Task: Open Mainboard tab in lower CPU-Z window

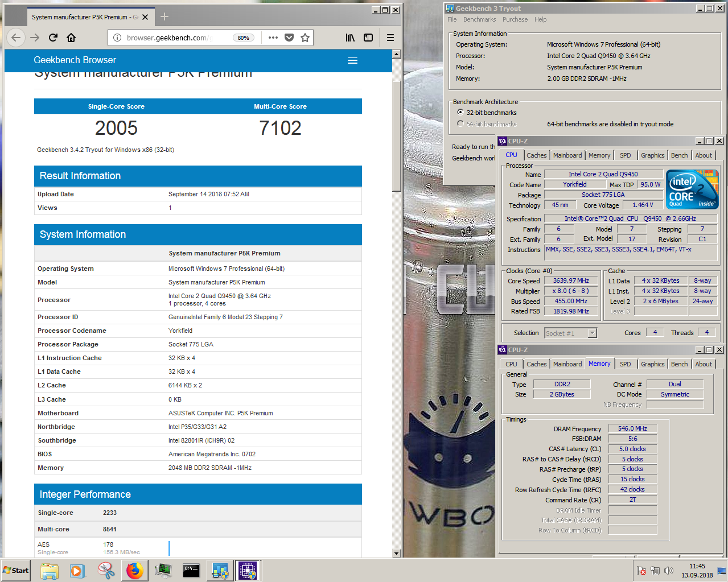Action: pos(567,364)
